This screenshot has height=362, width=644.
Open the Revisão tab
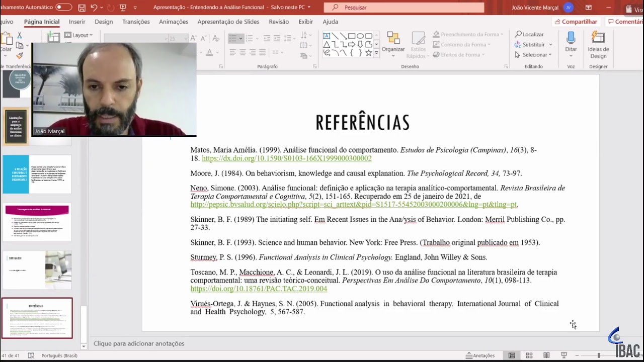[x=279, y=22]
